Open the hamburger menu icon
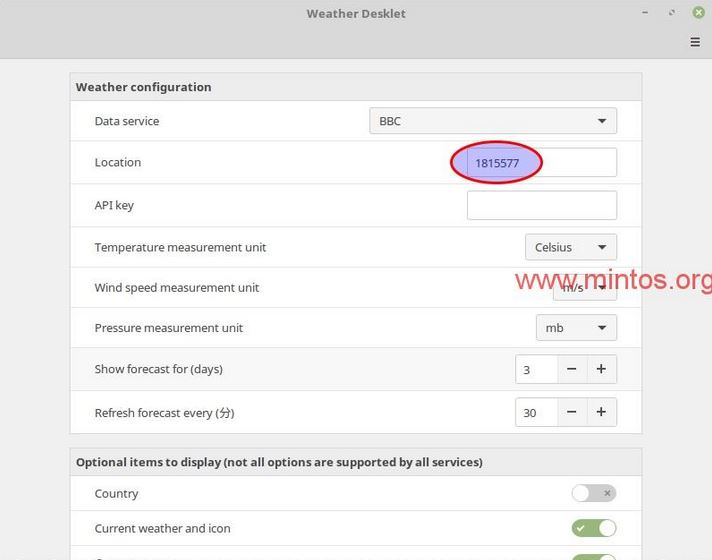 pos(695,42)
